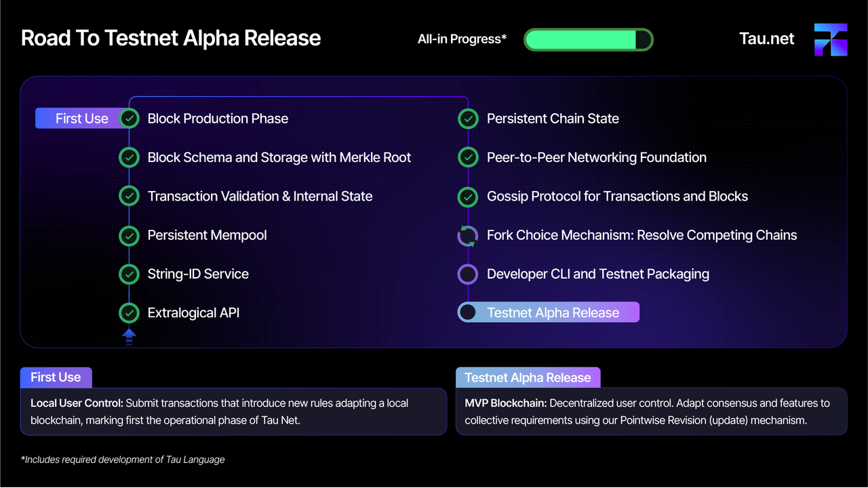Screen dimensions: 868x488
Task: Click String-ID Service text
Action: (x=198, y=274)
